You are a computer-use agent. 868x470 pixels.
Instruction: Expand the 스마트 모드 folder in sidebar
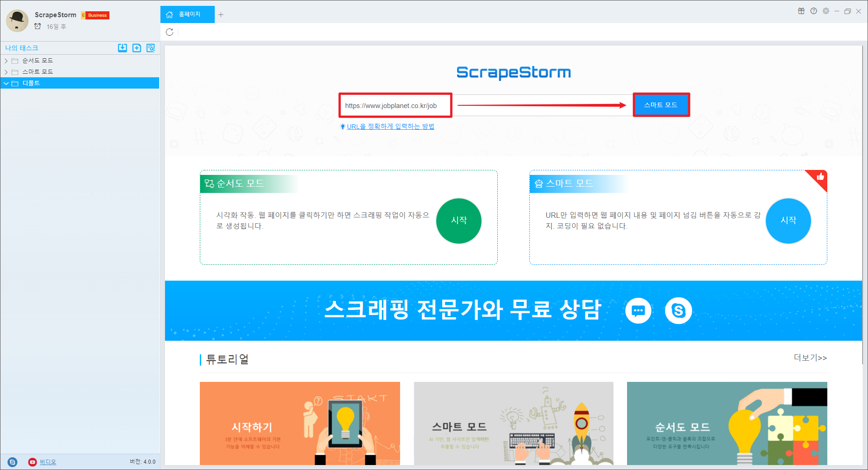click(x=6, y=72)
